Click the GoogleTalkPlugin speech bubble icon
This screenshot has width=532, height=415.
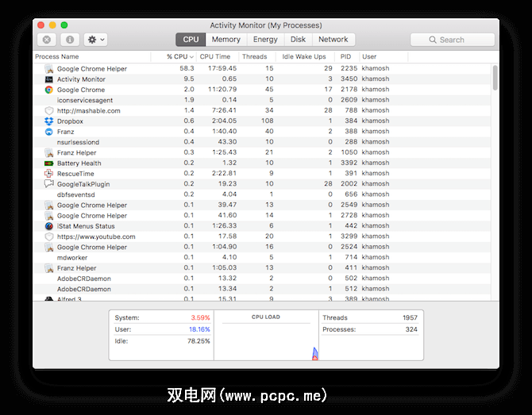49,184
